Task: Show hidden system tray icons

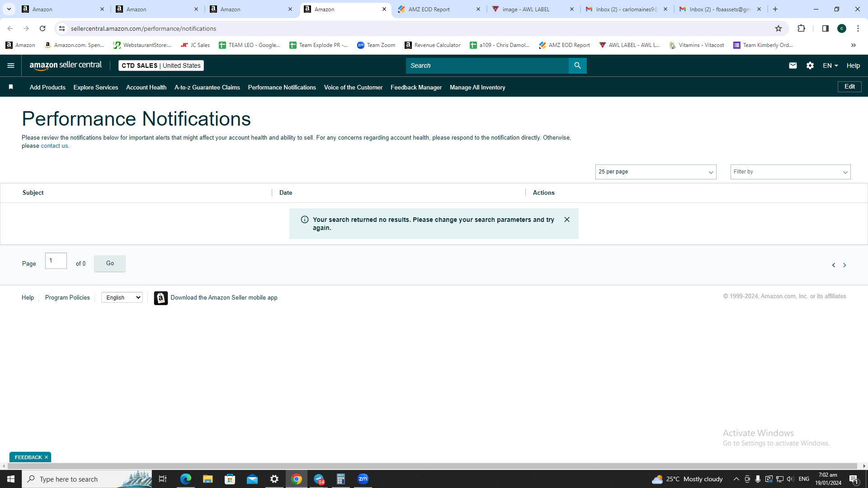Action: pyautogui.click(x=736, y=479)
